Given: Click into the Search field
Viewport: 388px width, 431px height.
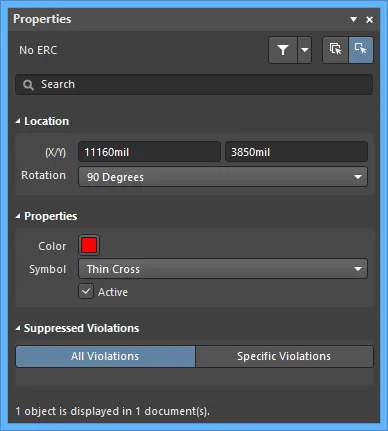Looking at the screenshot, I should click(x=194, y=84).
